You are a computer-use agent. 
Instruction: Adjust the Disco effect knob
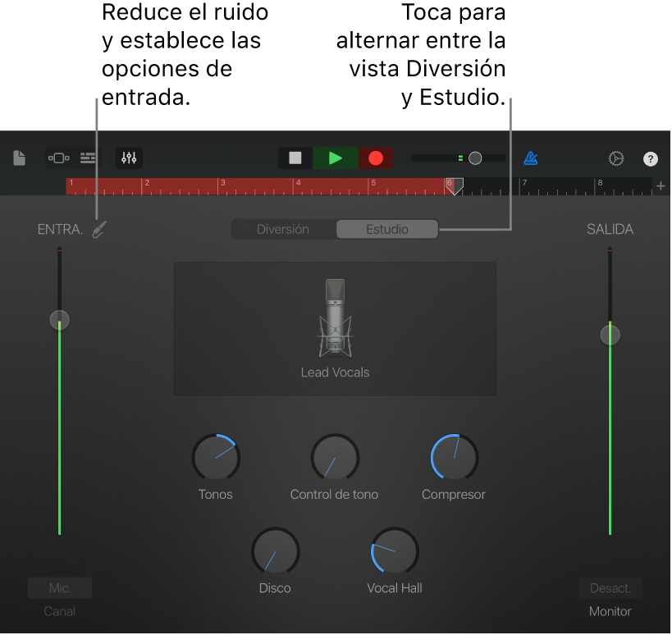coord(275,551)
